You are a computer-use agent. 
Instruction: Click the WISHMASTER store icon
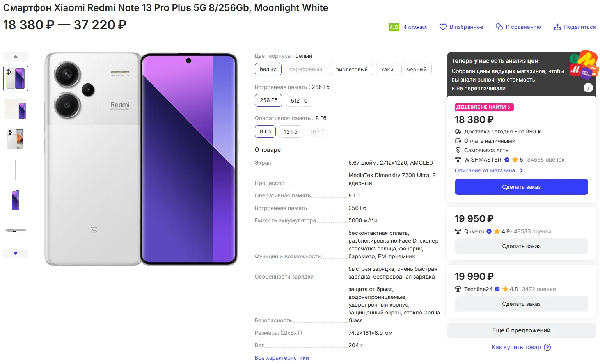tap(458, 160)
